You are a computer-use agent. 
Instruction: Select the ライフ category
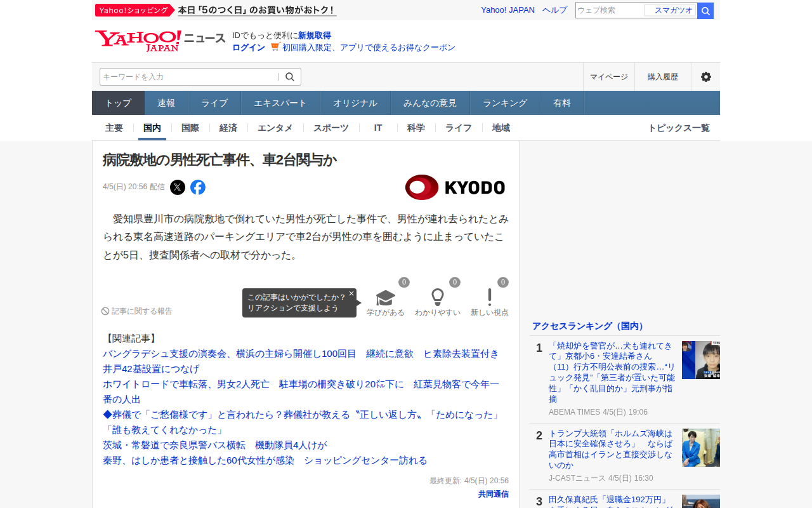459,128
